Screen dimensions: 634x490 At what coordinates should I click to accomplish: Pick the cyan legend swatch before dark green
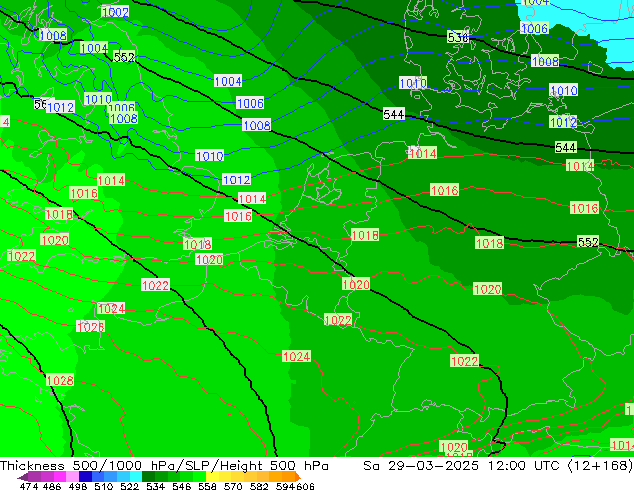pos(136,476)
